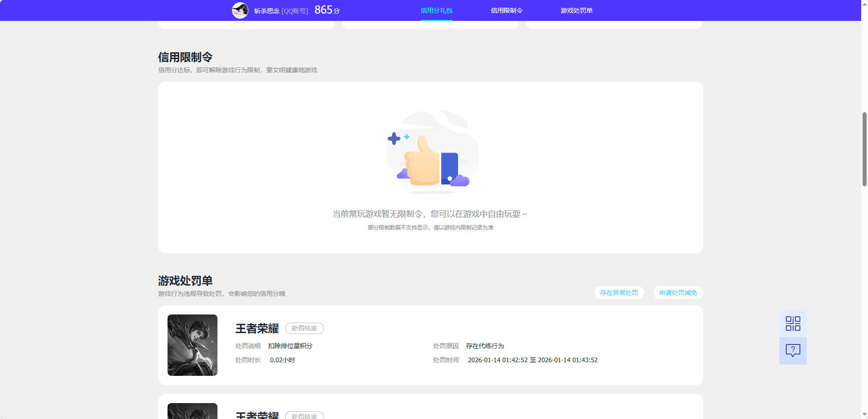Click the penalty time range 2026-01-14 01:42:52

coord(533,360)
